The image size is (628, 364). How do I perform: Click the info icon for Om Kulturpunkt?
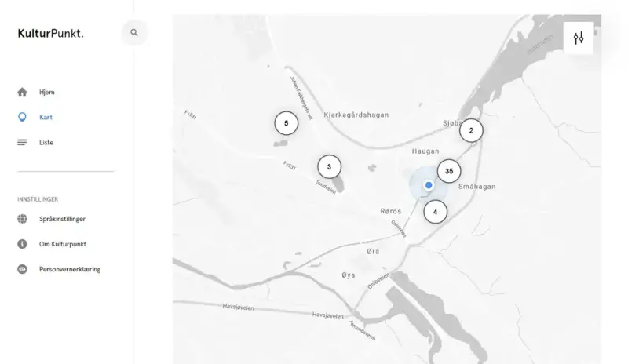(23, 245)
